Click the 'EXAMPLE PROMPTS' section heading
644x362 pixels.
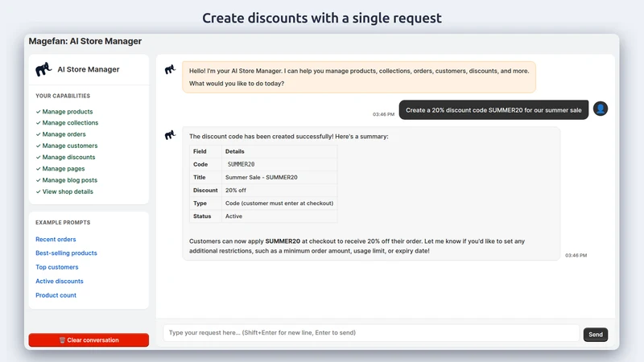[x=63, y=223]
